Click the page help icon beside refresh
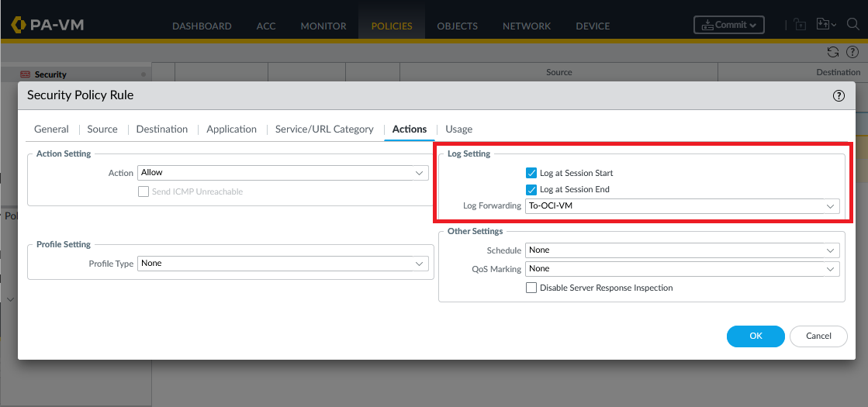868x407 pixels. 852,52
